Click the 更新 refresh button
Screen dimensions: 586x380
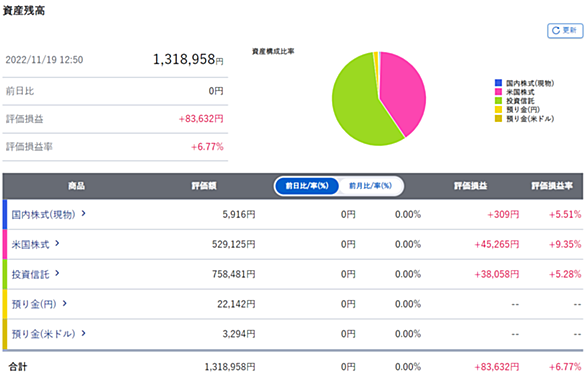(x=565, y=30)
